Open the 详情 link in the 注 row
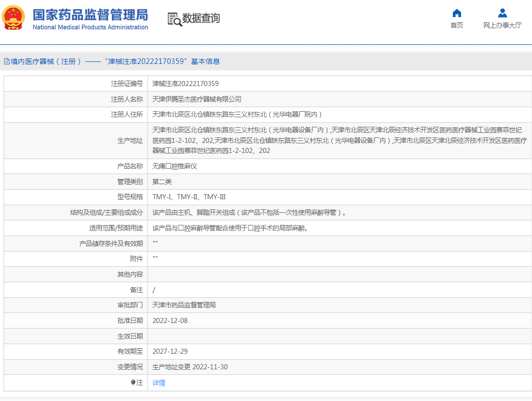Image resolution: width=532 pixels, height=401 pixels. (x=159, y=383)
